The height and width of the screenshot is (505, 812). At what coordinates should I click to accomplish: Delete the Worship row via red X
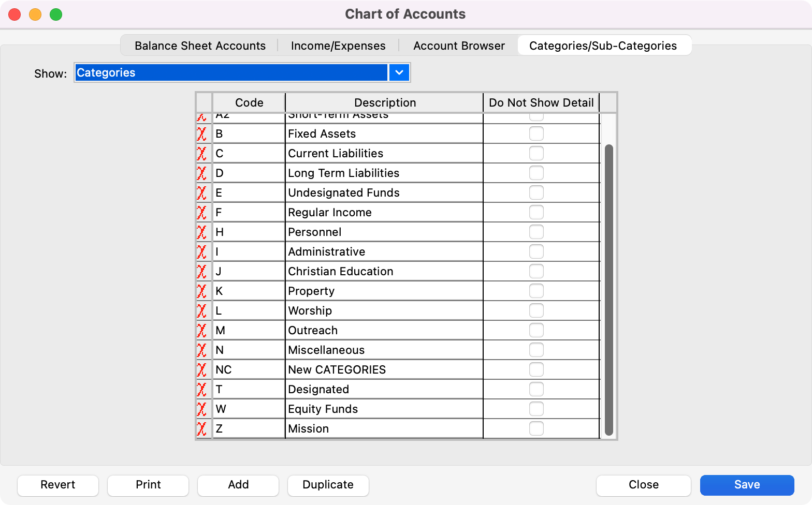(x=201, y=311)
